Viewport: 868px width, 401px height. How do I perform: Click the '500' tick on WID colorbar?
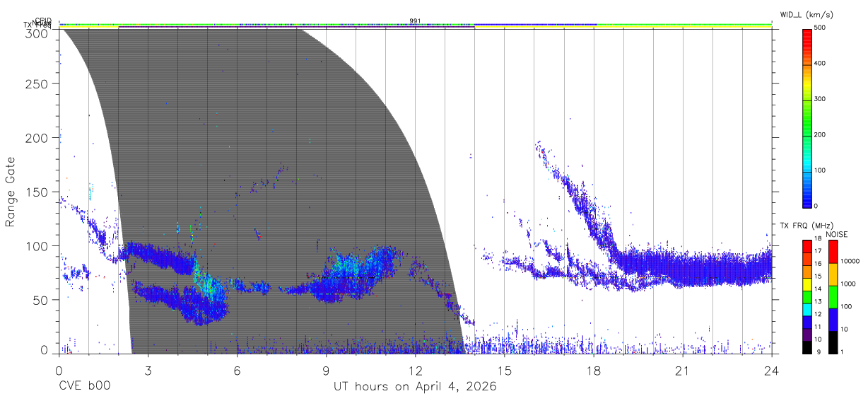point(820,28)
